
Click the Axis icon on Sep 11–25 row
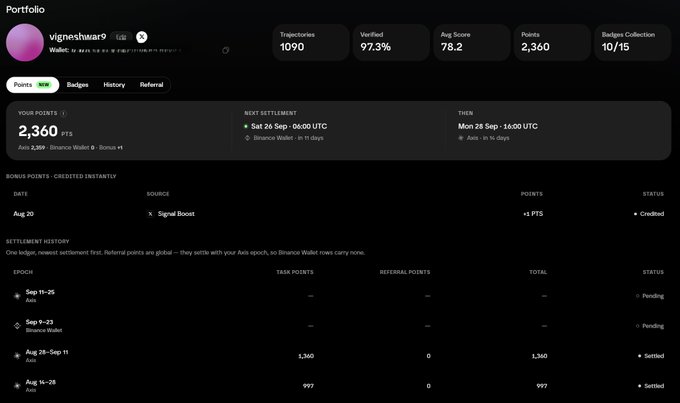pyautogui.click(x=17, y=296)
